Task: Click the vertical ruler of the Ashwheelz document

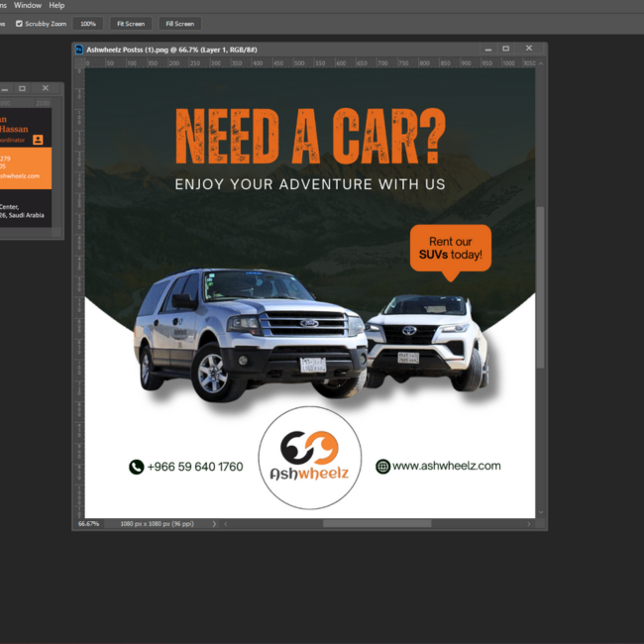Action: click(79, 292)
